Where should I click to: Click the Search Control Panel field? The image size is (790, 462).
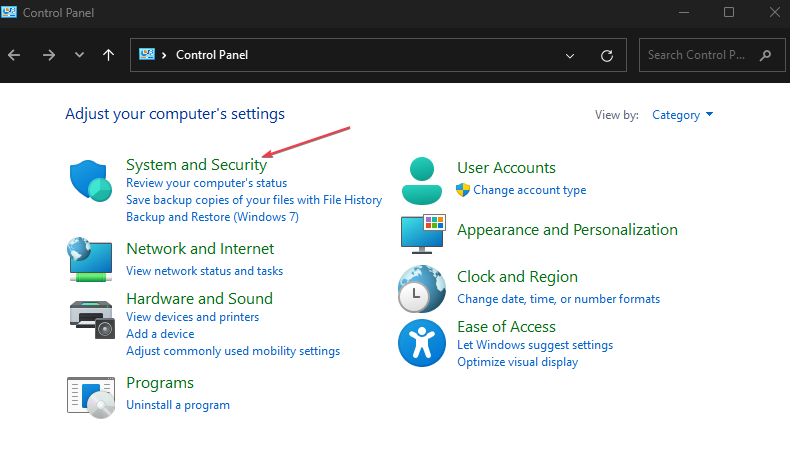coord(698,55)
